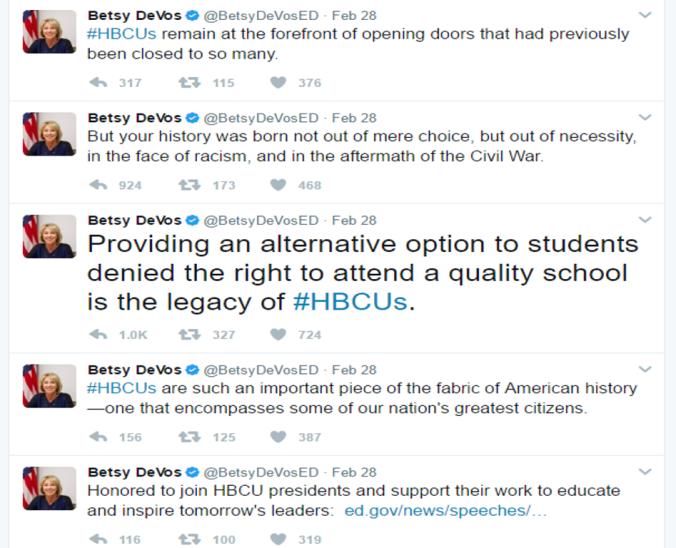Screen dimensions: 676x548
Task: Open the Betsy DeVos avatar on the first tweet
Action: (49, 32)
